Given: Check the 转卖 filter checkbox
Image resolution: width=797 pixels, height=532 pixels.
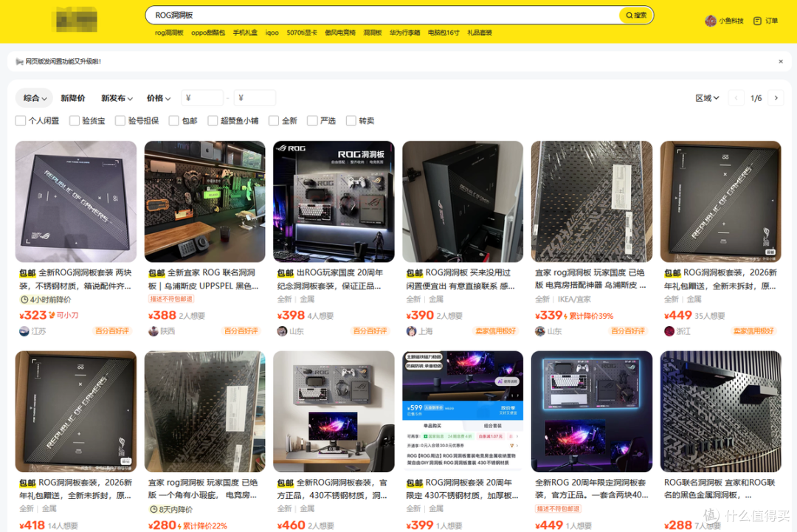Looking at the screenshot, I should coord(351,120).
